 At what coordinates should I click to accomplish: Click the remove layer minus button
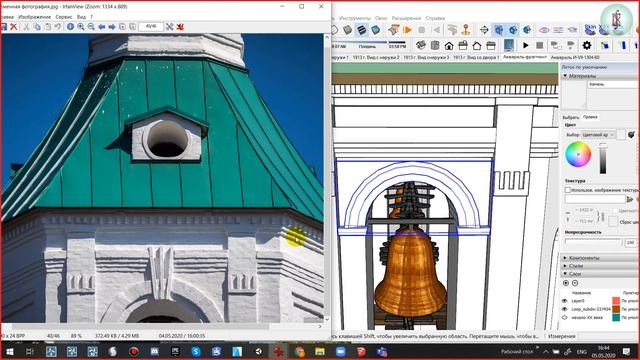pos(575,283)
